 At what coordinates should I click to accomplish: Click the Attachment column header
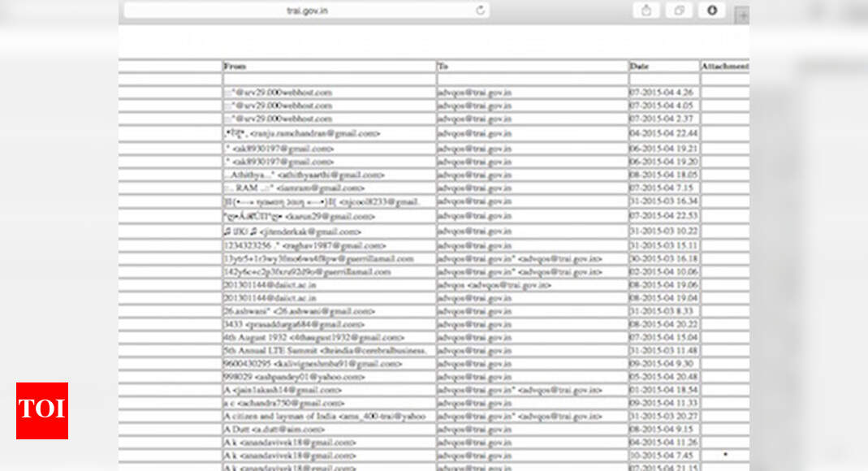point(724,66)
